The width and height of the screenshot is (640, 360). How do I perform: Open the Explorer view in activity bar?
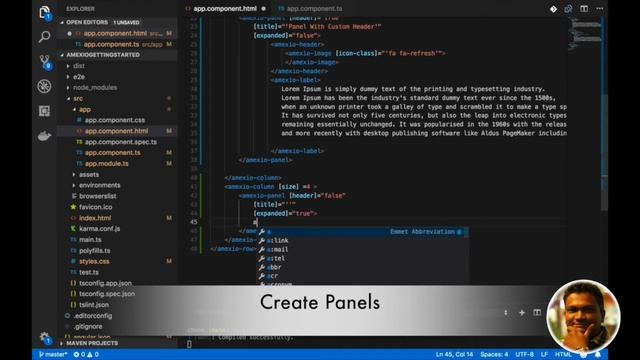pos(44,12)
